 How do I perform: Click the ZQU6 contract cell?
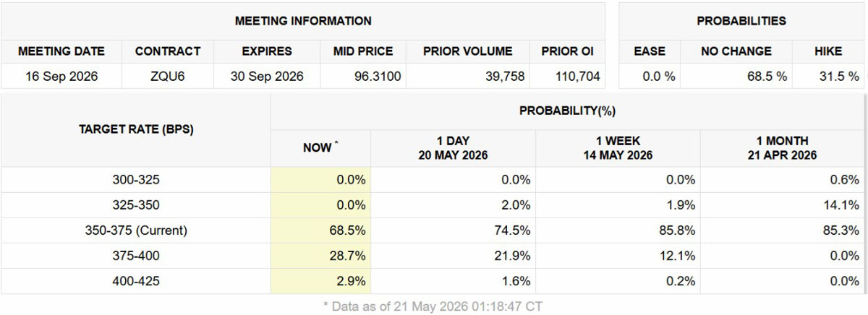pyautogui.click(x=167, y=76)
